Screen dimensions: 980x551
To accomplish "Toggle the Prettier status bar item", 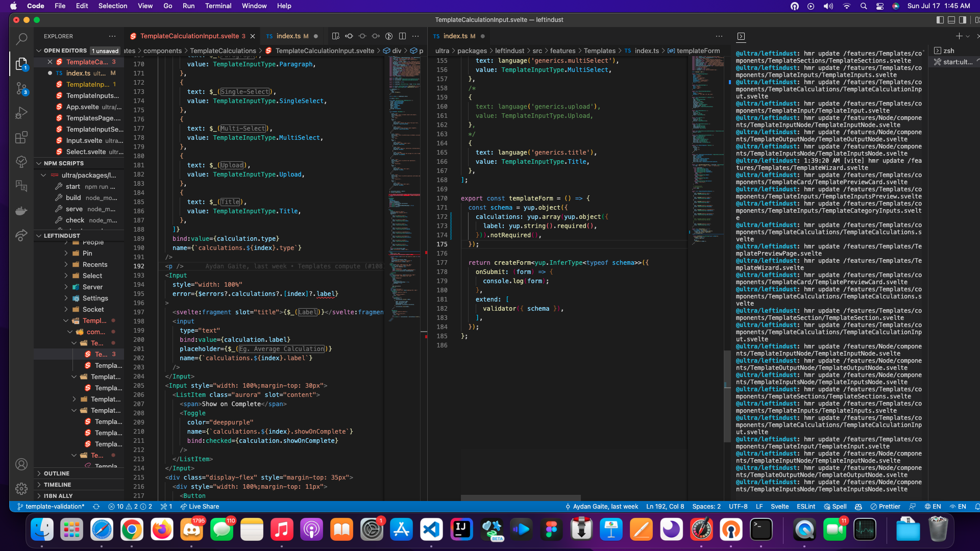I will click(x=885, y=507).
